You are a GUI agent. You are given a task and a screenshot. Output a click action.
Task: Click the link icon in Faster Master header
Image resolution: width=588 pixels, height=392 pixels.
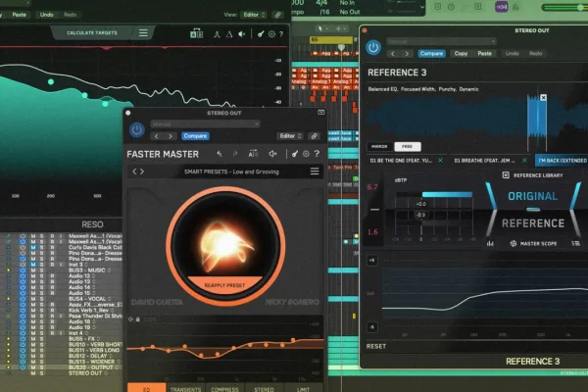click(x=314, y=136)
